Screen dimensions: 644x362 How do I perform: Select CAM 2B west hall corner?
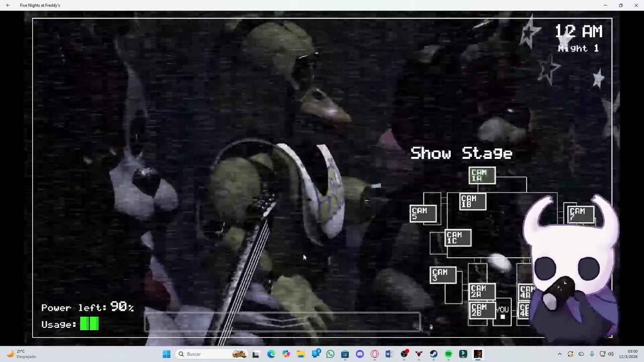click(x=482, y=310)
